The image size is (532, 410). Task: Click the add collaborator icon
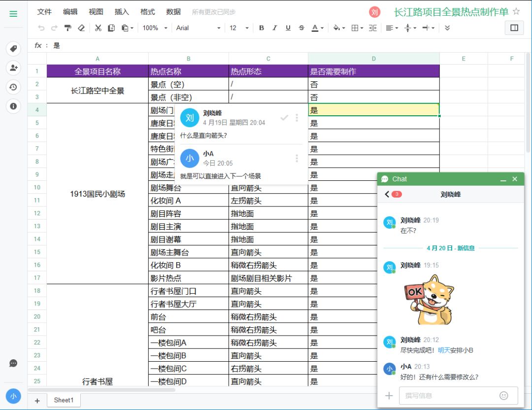tap(13, 68)
